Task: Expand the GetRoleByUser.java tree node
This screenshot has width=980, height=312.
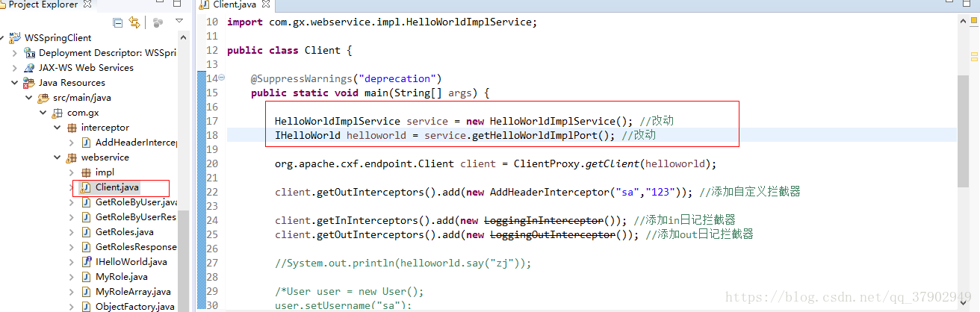Action: click(72, 202)
